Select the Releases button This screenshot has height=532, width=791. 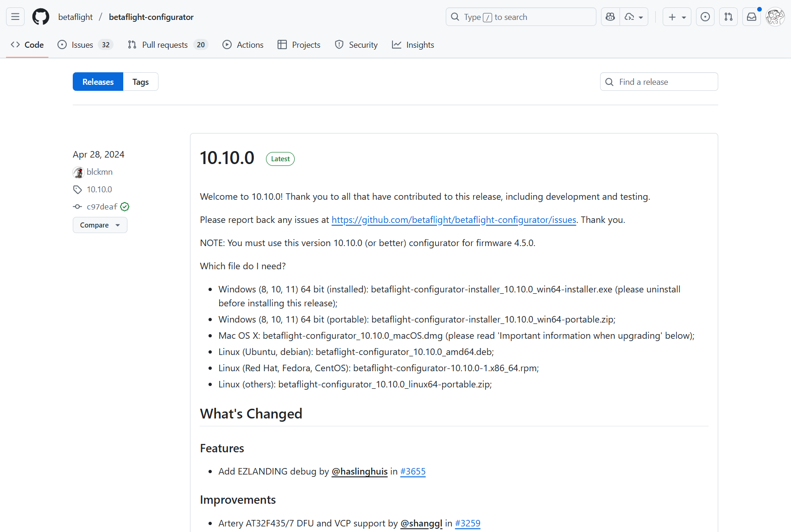click(x=98, y=82)
